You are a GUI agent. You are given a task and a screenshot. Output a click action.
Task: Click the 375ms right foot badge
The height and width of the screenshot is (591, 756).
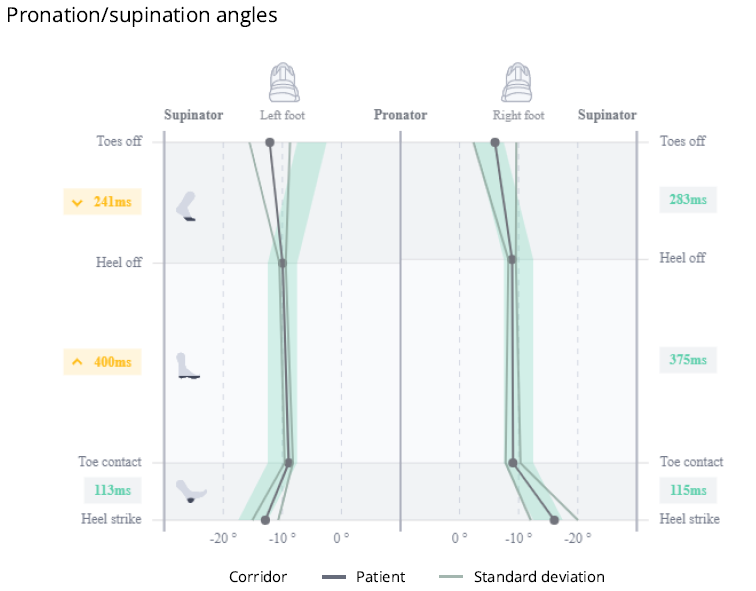click(x=688, y=360)
